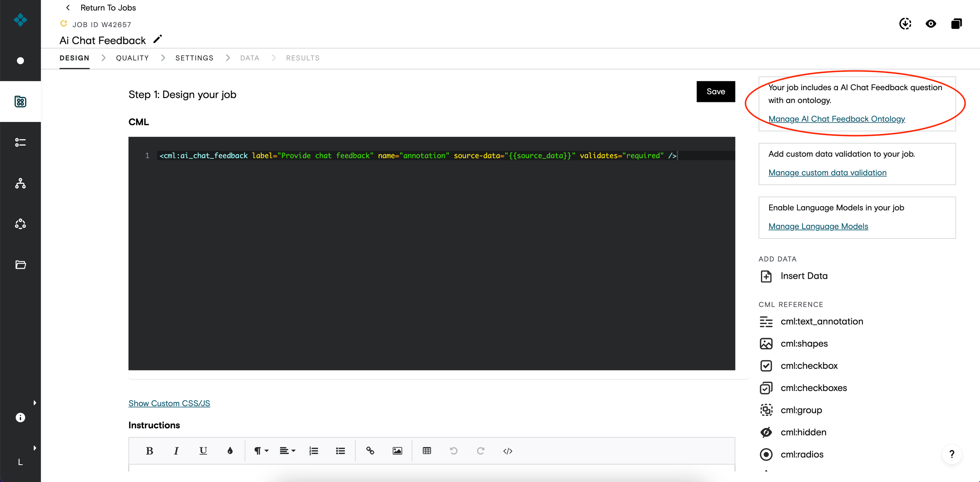The image size is (980, 482).
Task: Toggle code view icon in Instructions toolbar
Action: [508, 451]
